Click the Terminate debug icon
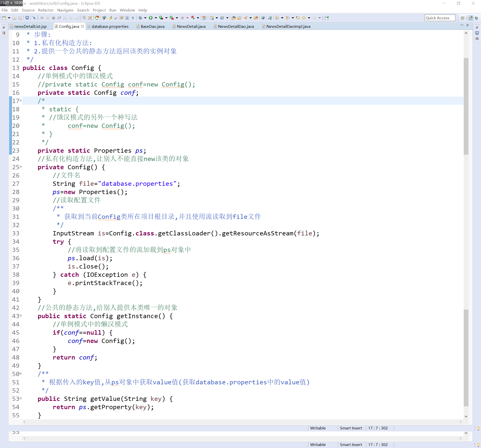This screenshot has width=481, height=448. pos(53,18)
